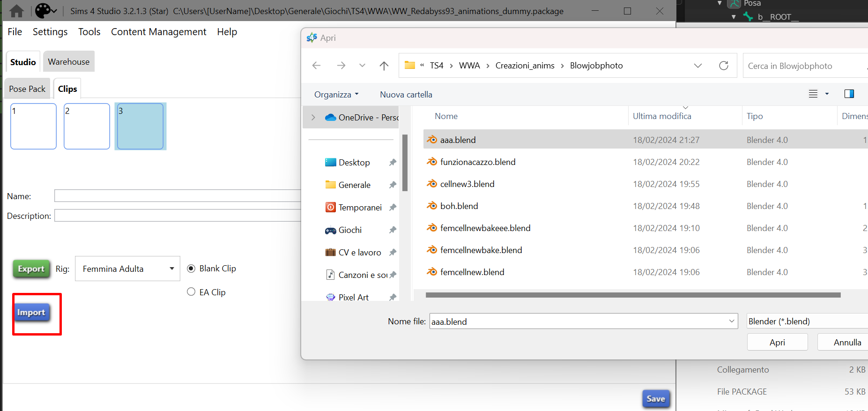
Task: Click Cerca in Blowjobphoto search box
Action: point(805,66)
